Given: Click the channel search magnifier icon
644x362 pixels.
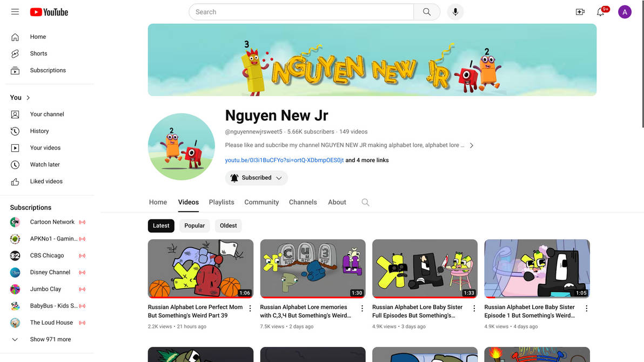Looking at the screenshot, I should [365, 202].
